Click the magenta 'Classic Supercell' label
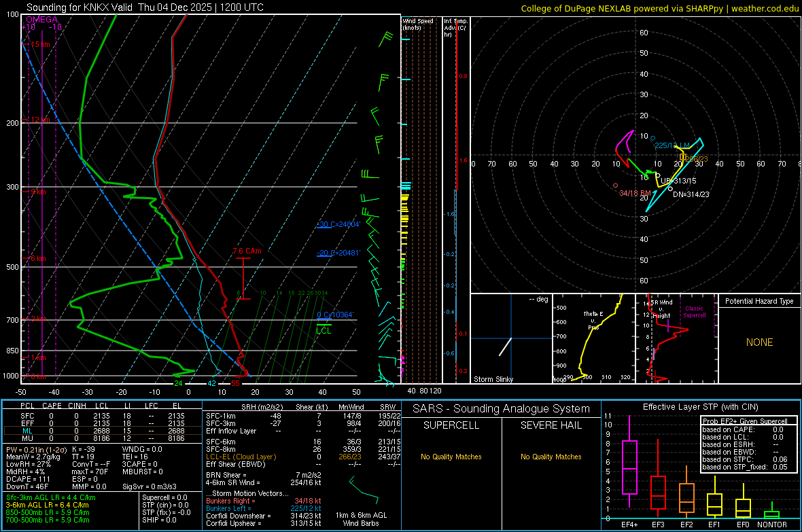The width and height of the screenshot is (802, 532). point(695,312)
